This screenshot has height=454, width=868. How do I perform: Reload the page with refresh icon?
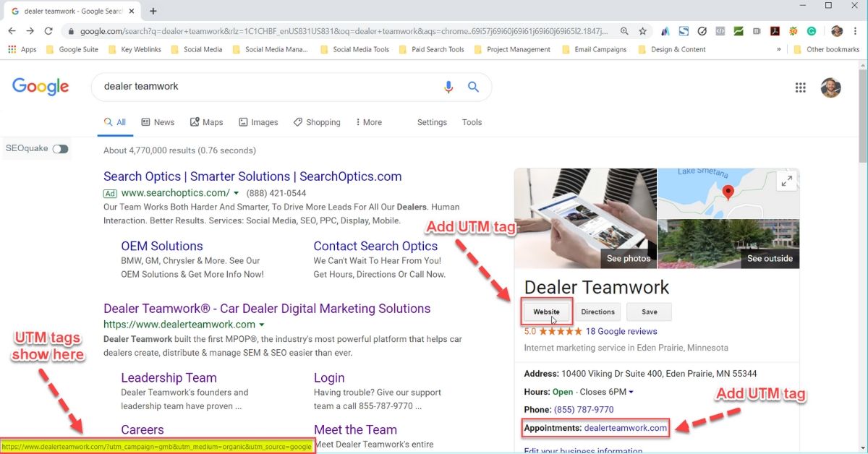coord(48,32)
